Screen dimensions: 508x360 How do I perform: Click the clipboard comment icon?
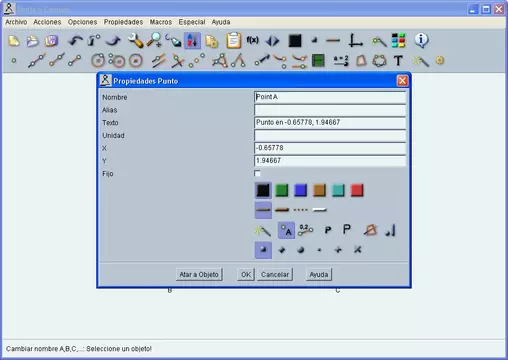tap(233, 40)
